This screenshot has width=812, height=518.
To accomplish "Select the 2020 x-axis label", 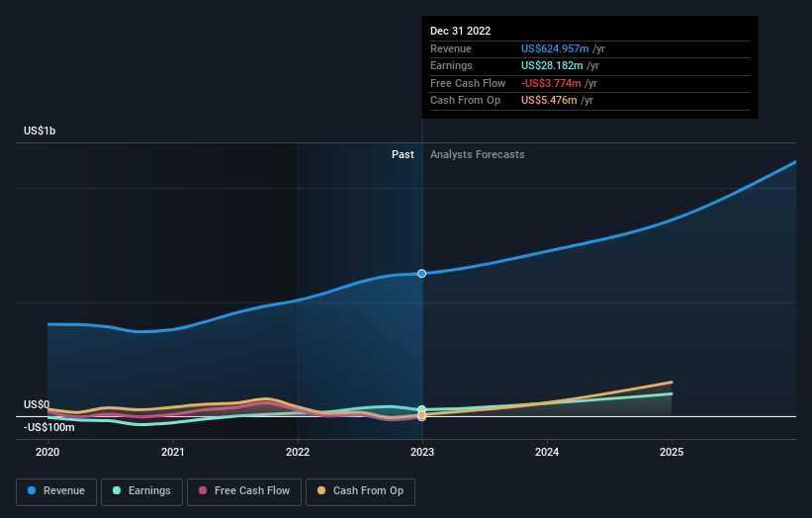I will tap(47, 453).
